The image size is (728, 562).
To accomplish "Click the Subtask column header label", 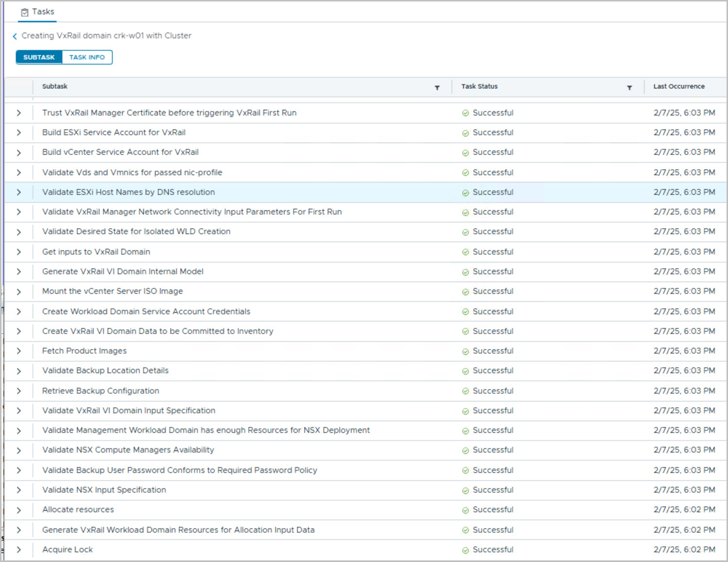I will (55, 86).
